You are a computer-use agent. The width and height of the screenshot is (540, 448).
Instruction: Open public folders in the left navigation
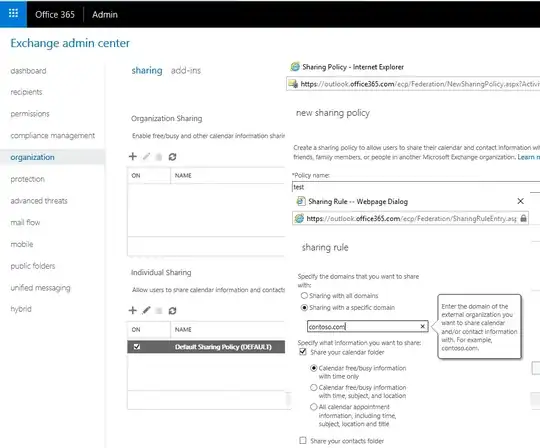point(33,265)
